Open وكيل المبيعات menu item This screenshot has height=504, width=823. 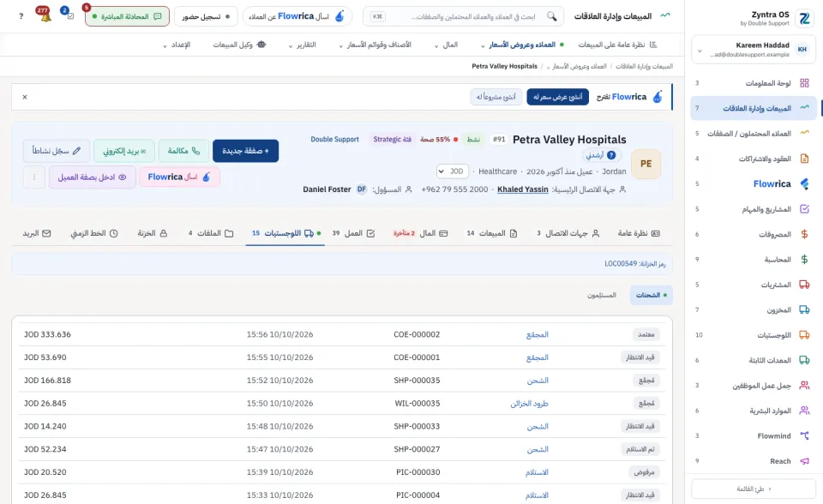[239, 45]
